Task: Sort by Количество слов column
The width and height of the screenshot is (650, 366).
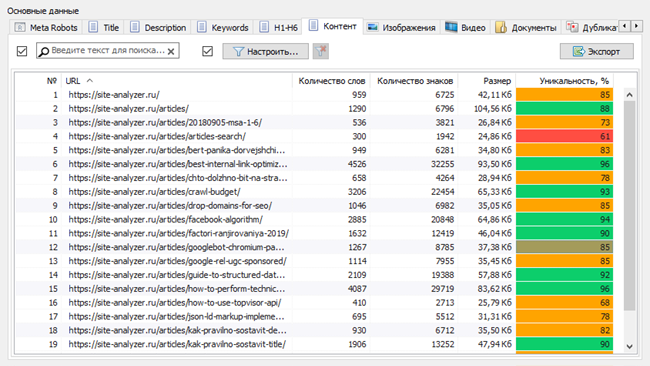Action: pyautogui.click(x=331, y=81)
